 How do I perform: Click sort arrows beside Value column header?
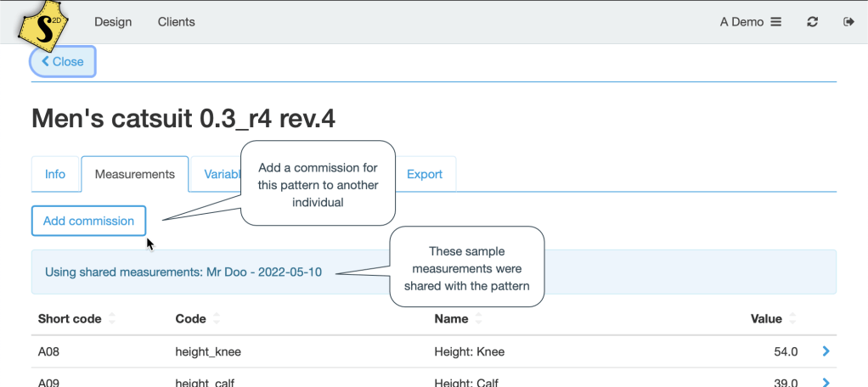pyautogui.click(x=792, y=320)
